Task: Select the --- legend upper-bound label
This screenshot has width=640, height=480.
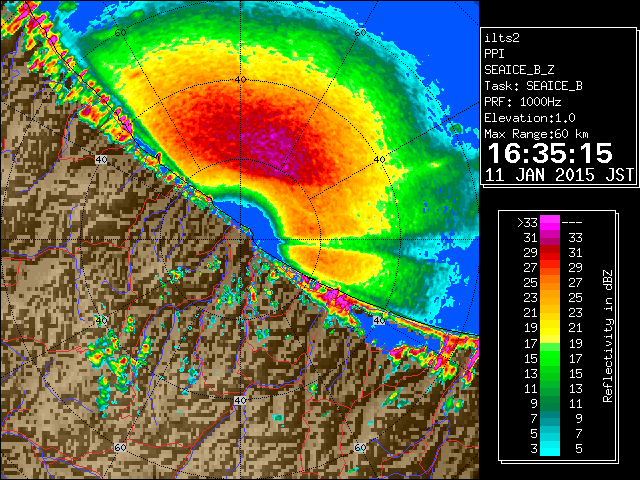Action: [572, 222]
